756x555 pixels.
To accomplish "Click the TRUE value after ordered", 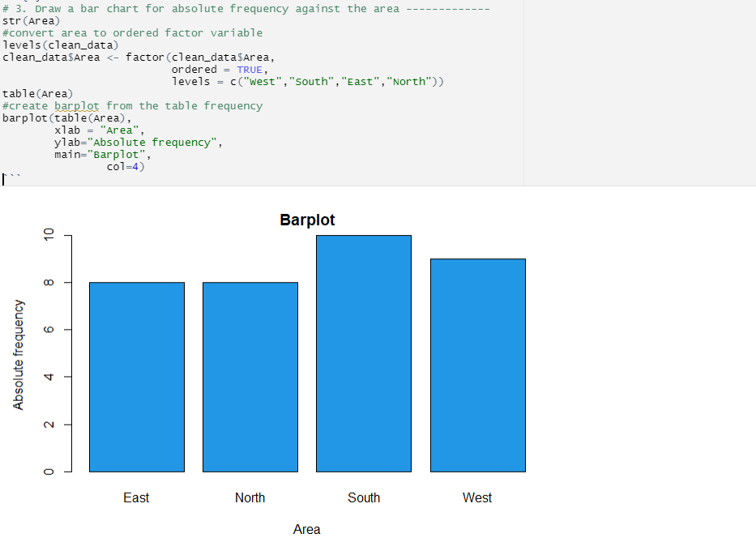I will tap(250, 70).
